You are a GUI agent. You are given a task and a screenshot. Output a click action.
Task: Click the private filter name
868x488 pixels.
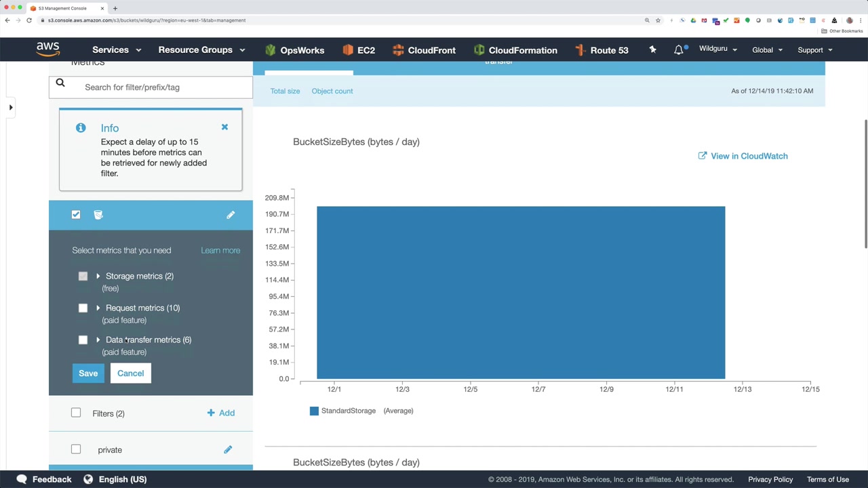[x=110, y=450]
